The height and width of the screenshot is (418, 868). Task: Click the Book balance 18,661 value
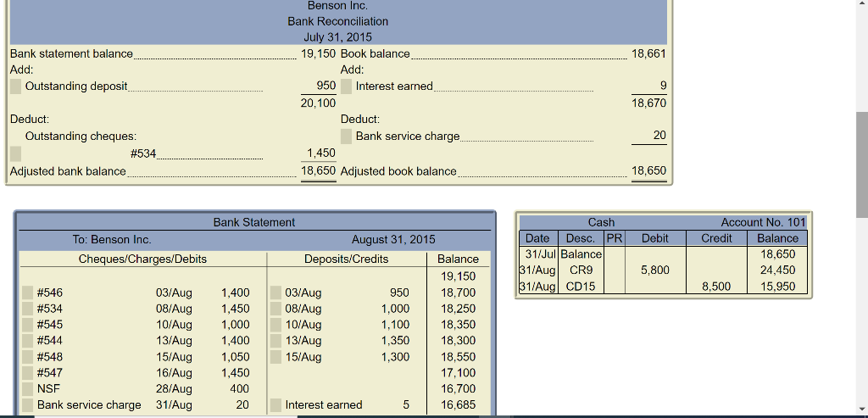pos(648,53)
